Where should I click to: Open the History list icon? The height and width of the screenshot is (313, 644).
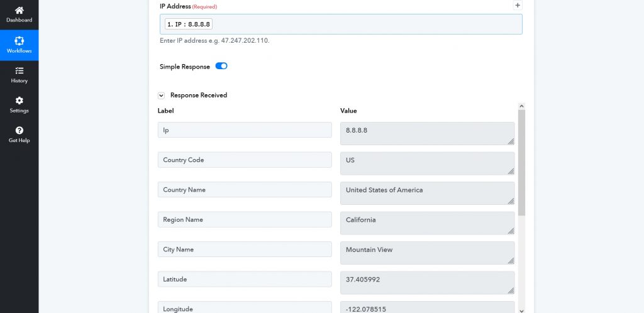click(x=19, y=71)
